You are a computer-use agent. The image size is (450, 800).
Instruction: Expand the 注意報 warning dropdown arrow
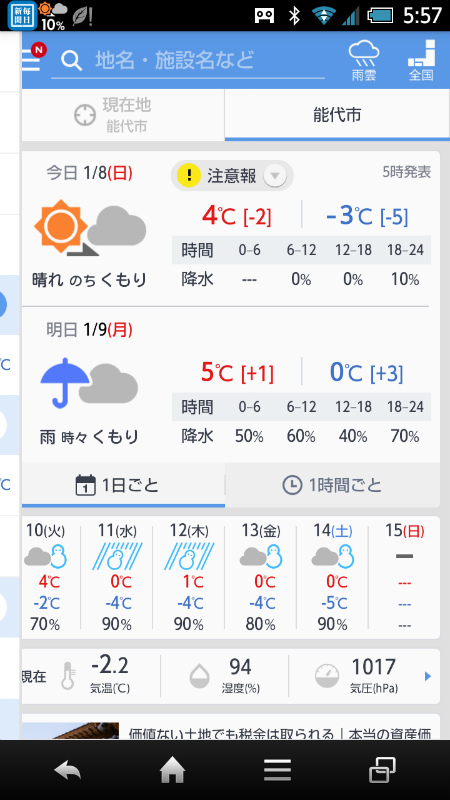pos(274,176)
